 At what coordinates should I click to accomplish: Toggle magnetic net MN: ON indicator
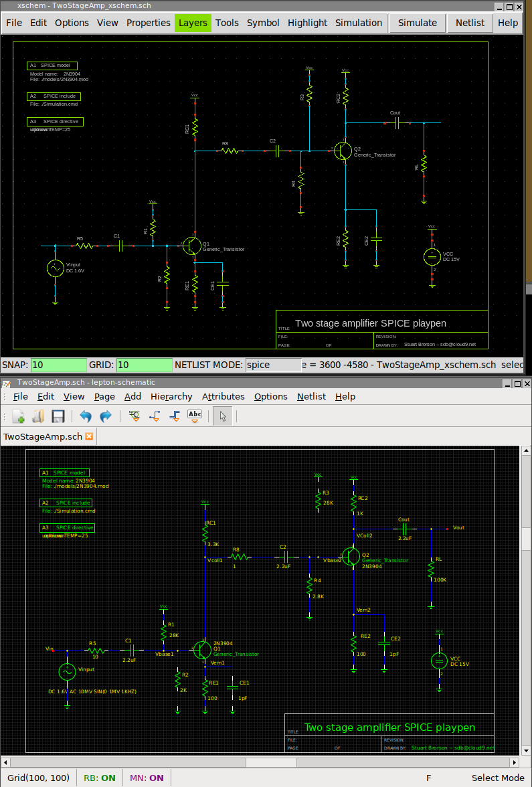coord(146,778)
